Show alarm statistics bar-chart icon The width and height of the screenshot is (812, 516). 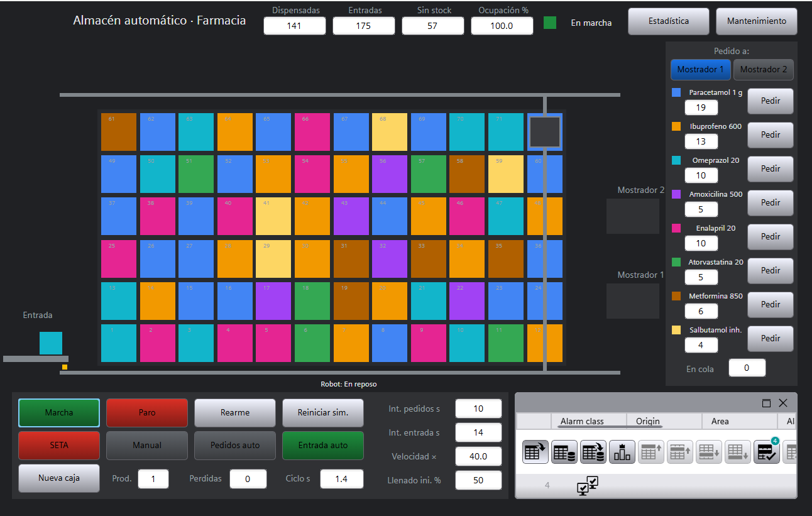click(x=622, y=452)
